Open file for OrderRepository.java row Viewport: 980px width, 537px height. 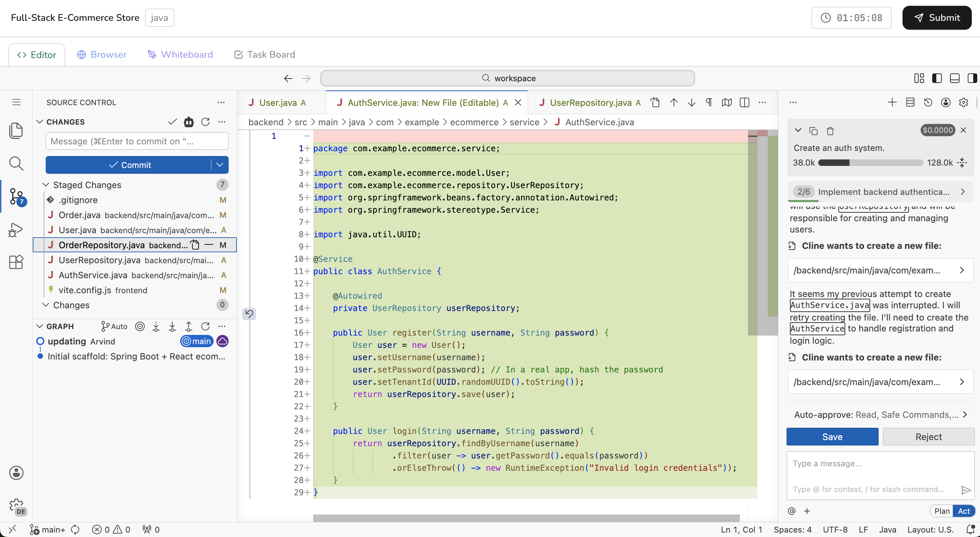click(195, 245)
